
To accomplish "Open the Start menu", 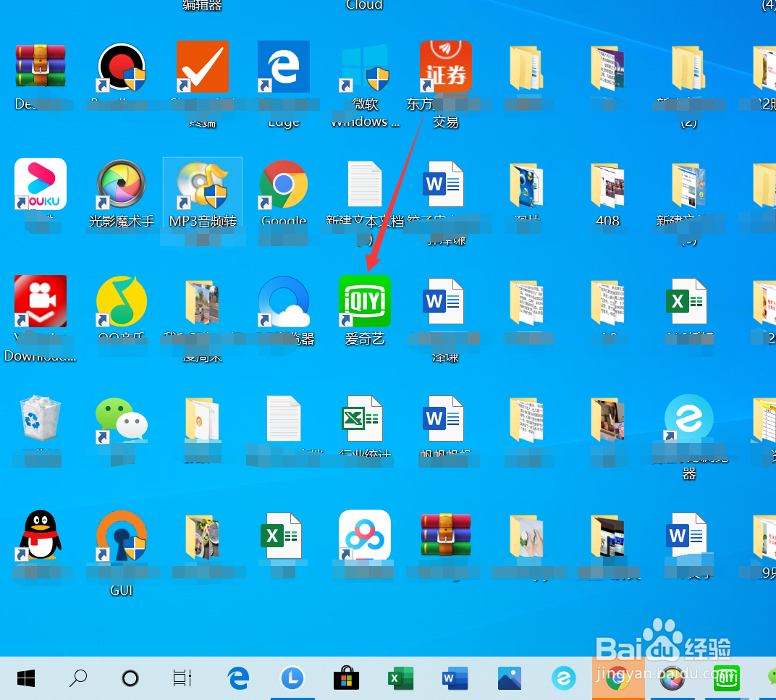I will pos(26,678).
